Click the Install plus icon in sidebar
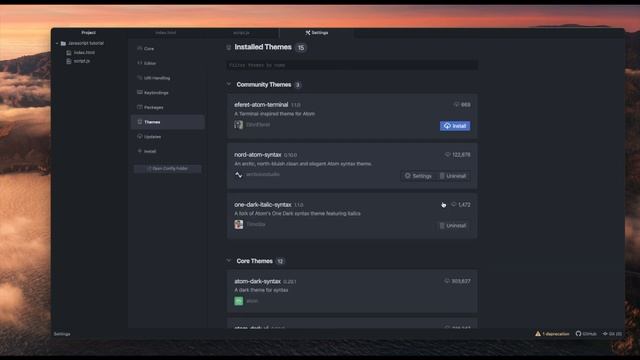Viewport: 640px width, 360px height. point(140,151)
